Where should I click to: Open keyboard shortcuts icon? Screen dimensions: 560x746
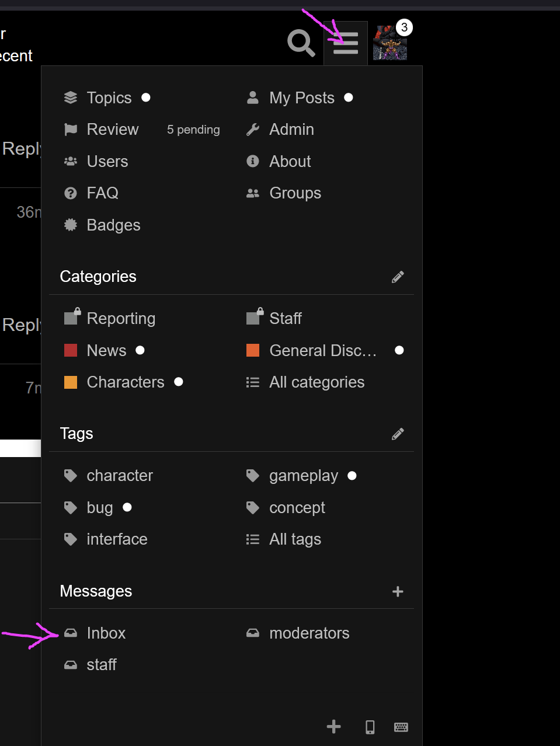[x=401, y=727]
